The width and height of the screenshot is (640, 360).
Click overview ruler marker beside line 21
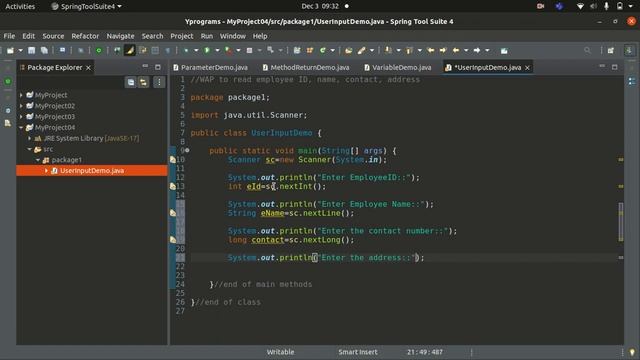[621, 258]
